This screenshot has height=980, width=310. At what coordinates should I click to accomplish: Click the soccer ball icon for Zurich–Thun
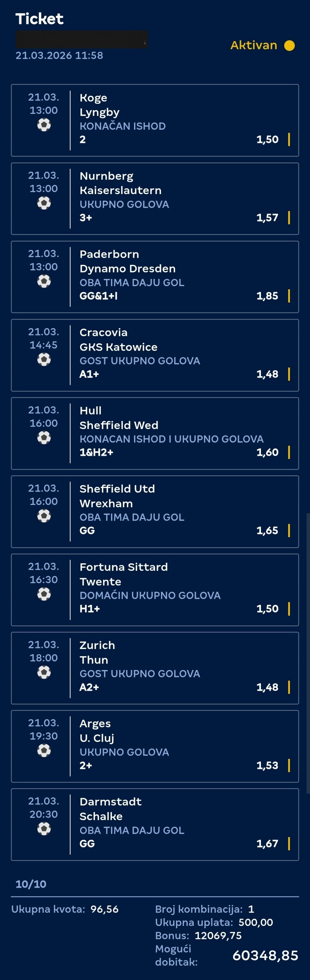click(44, 672)
